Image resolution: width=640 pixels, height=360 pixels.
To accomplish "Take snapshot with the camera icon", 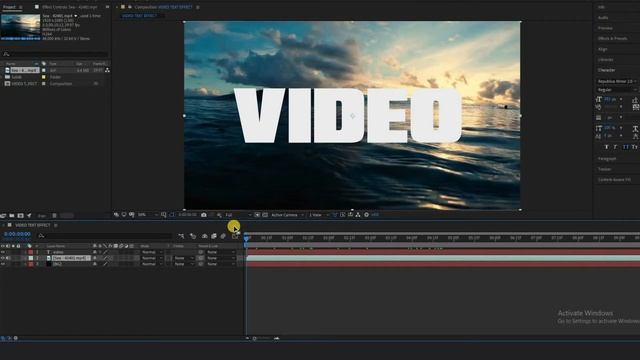I will (x=204, y=215).
